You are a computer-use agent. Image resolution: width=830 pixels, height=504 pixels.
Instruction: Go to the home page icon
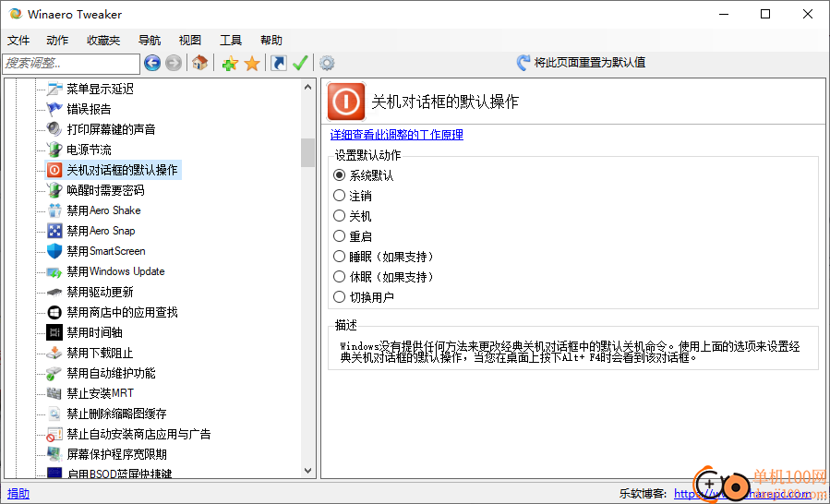pyautogui.click(x=199, y=63)
